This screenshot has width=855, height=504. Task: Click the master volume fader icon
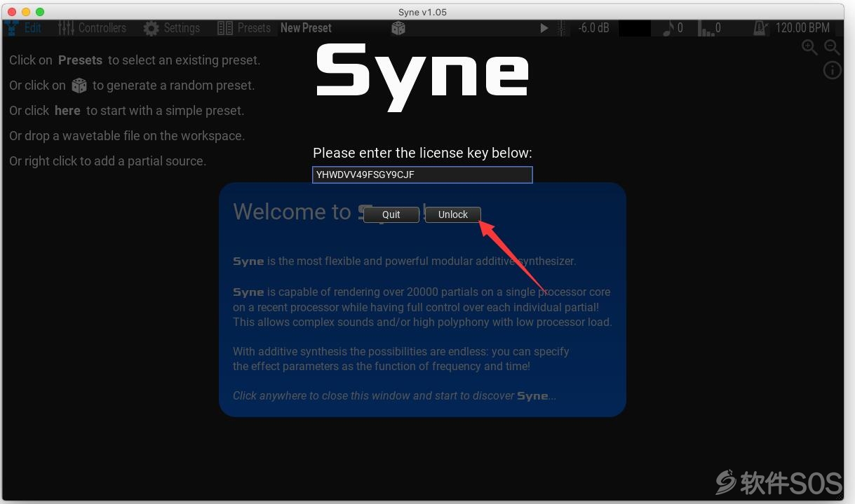561,28
